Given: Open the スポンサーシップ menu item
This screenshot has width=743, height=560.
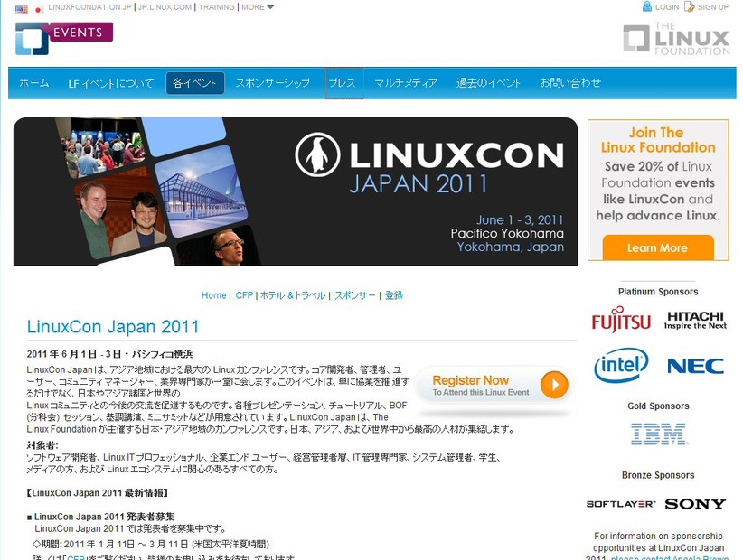Looking at the screenshot, I should click(272, 83).
